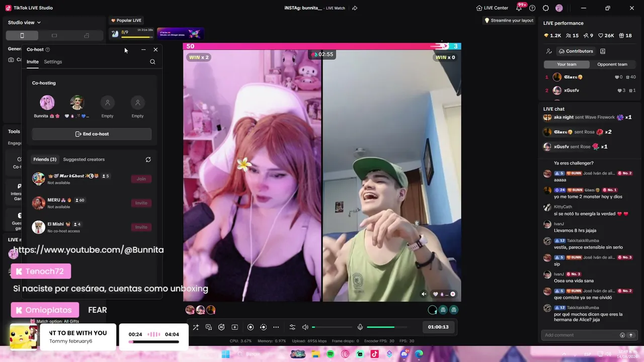Open audio mixer settings icon
644x362 pixels.
(292, 327)
